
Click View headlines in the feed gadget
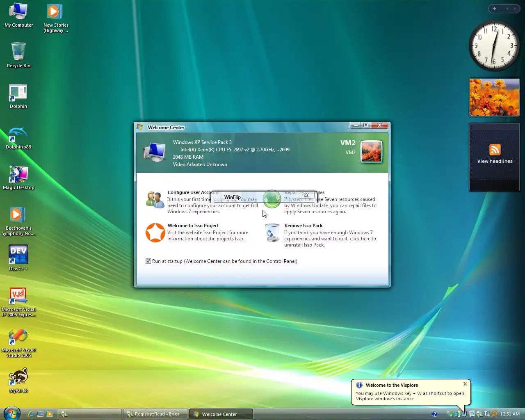[495, 161]
